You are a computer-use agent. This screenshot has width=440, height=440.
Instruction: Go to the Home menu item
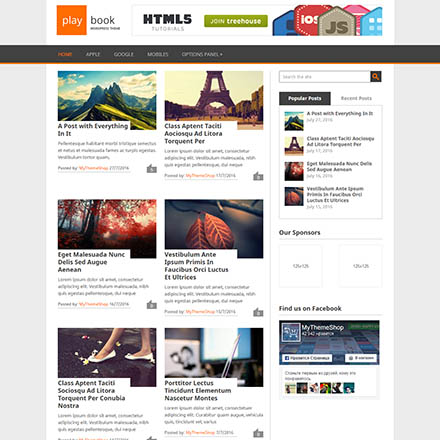click(x=65, y=54)
